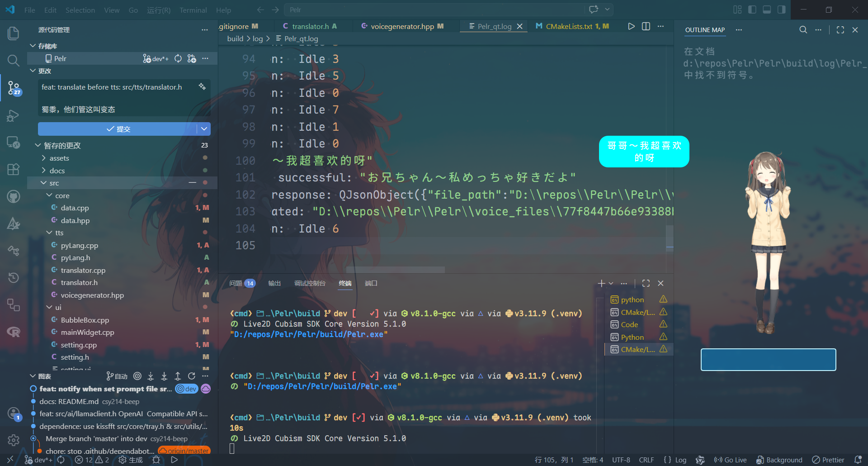Open Run and Debug view
Viewport: 868px width, 466px height.
14,116
